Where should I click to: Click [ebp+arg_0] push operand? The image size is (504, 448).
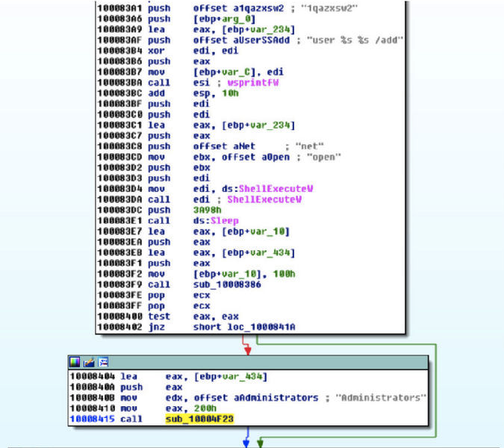pyautogui.click(x=224, y=19)
